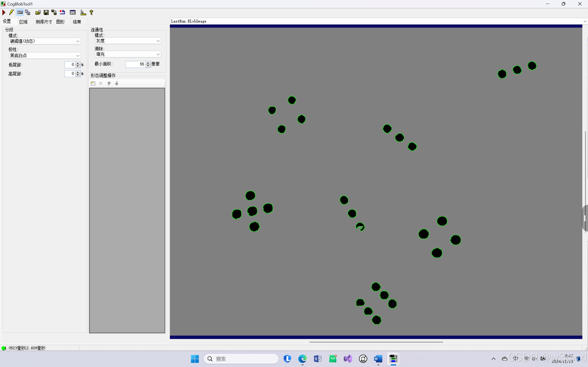Click the 低尾部 percentage input field
The image size is (588, 367).
pyautogui.click(x=70, y=64)
